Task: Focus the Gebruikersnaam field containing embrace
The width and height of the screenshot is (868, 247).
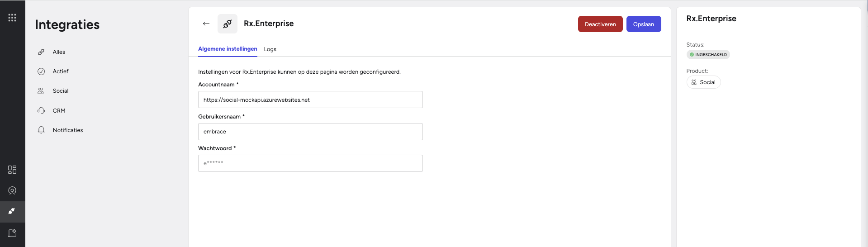Action: click(310, 132)
